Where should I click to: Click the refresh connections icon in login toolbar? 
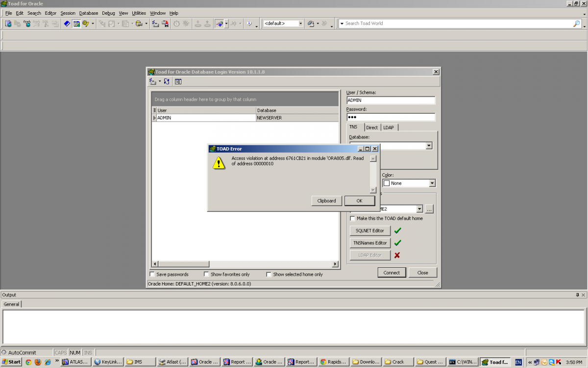(x=167, y=81)
